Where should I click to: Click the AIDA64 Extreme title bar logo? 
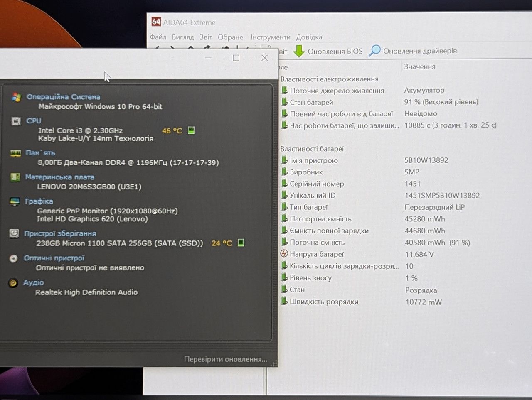pyautogui.click(x=156, y=22)
